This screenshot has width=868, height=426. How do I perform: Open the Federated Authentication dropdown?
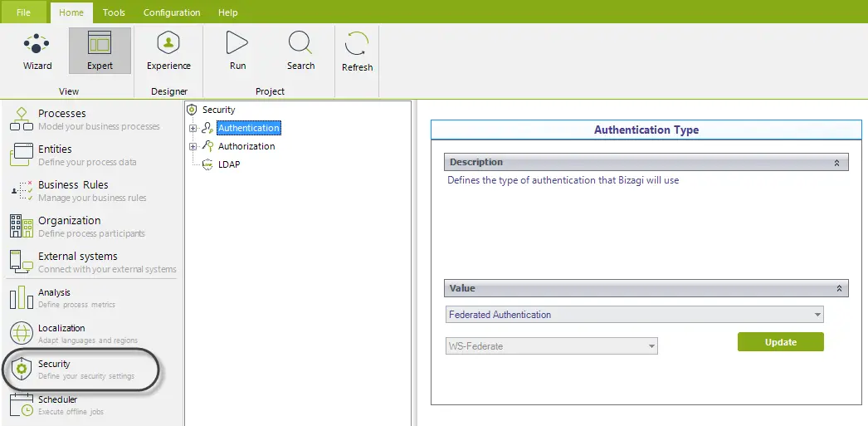click(634, 315)
